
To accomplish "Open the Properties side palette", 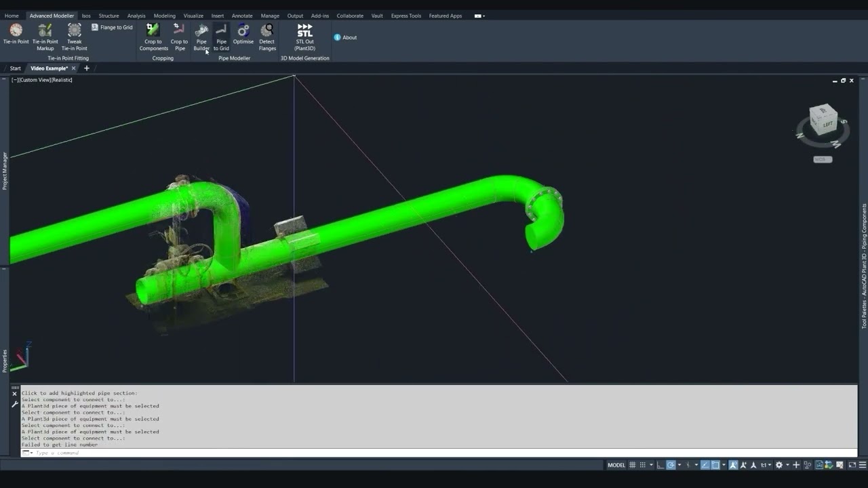I will 5,361.
